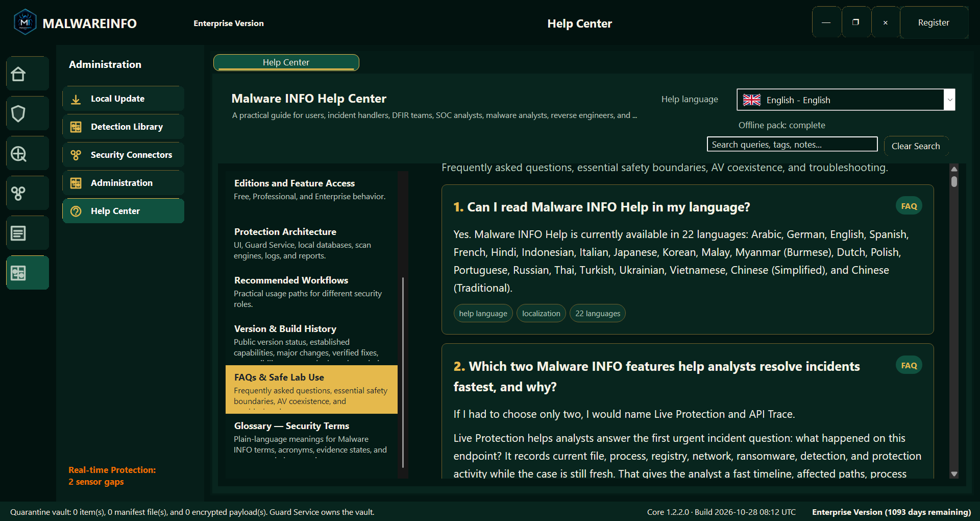
Task: Open the shield Protection sidebar icon
Action: pyautogui.click(x=28, y=114)
